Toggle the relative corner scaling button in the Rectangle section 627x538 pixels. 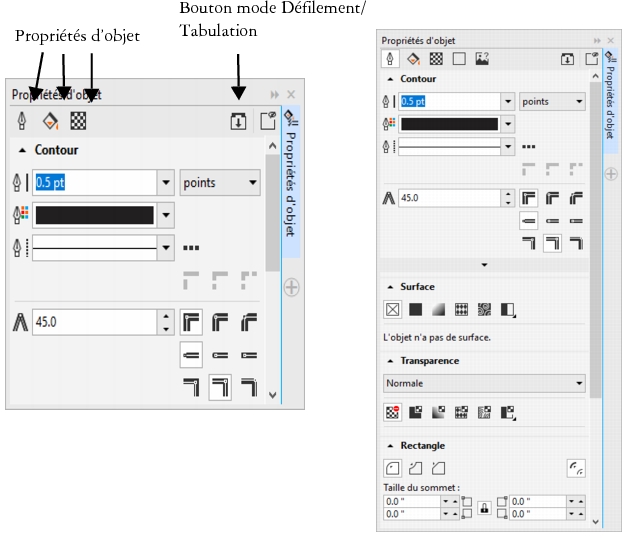tap(575, 468)
